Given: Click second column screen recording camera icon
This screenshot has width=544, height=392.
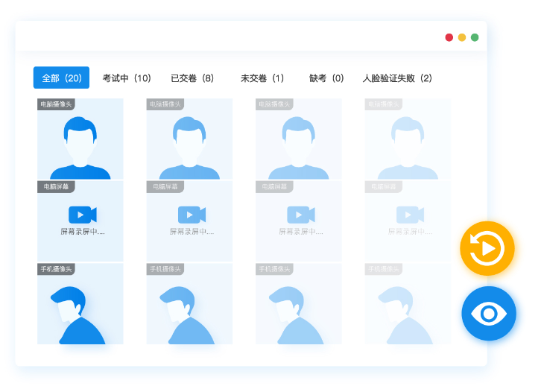Looking at the screenshot, I should click(x=192, y=215).
